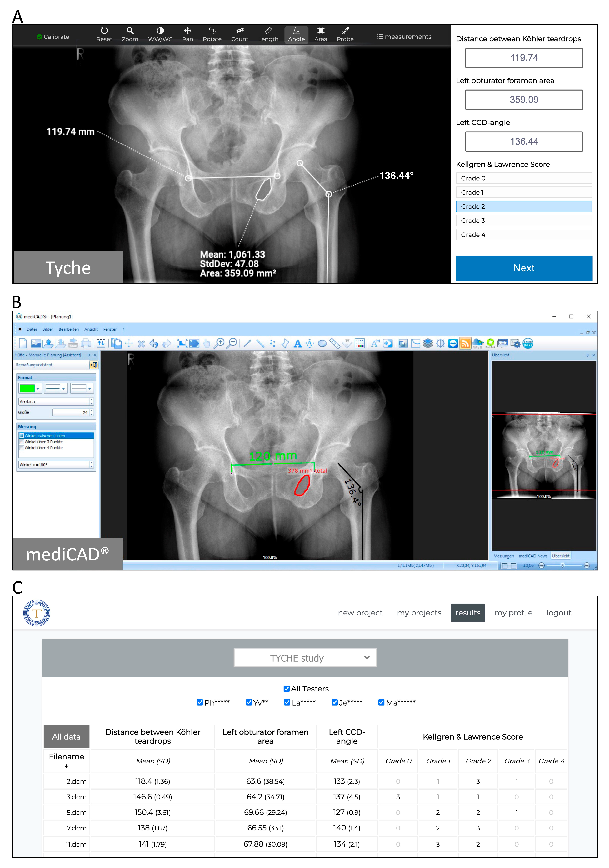This screenshot has height=868, width=609.
Task: Select Grade 3 Kellgren & Lawrence score
Action: point(524,220)
